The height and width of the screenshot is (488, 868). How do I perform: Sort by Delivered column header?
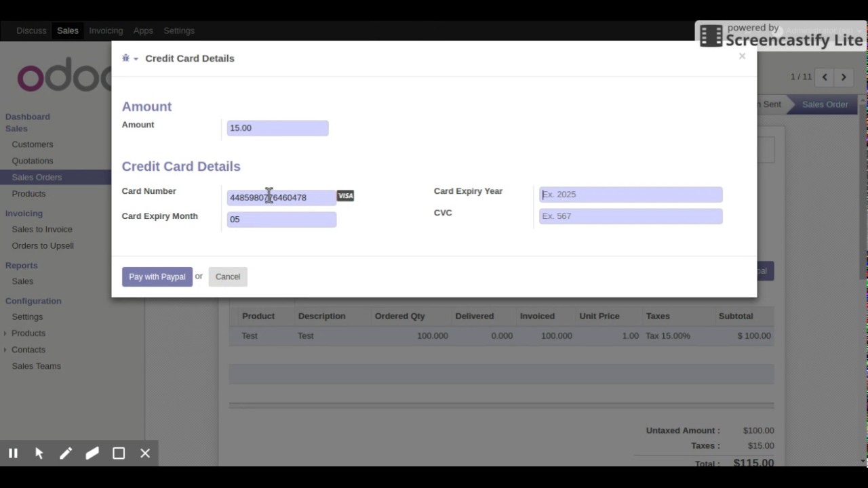[475, 316]
